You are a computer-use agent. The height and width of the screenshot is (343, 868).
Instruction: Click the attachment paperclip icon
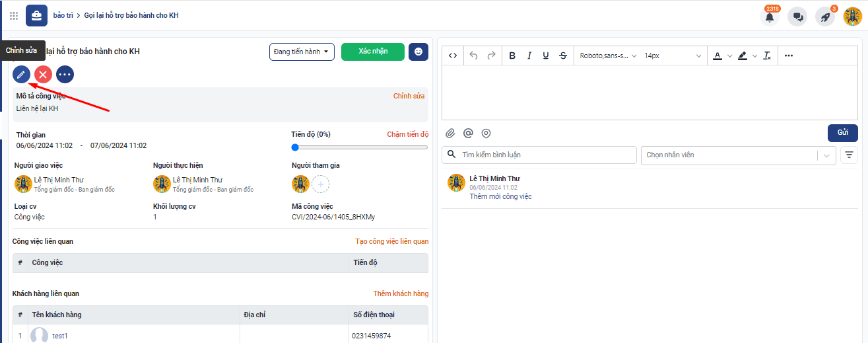coord(450,133)
